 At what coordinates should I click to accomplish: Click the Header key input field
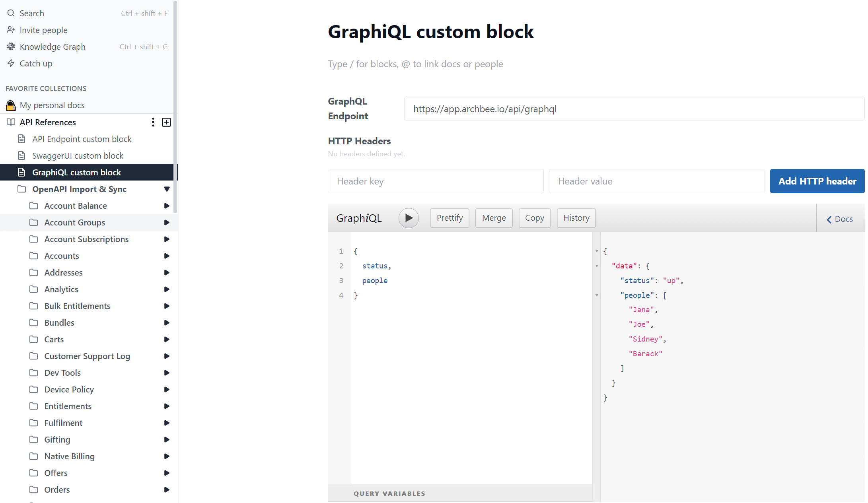pyautogui.click(x=436, y=181)
